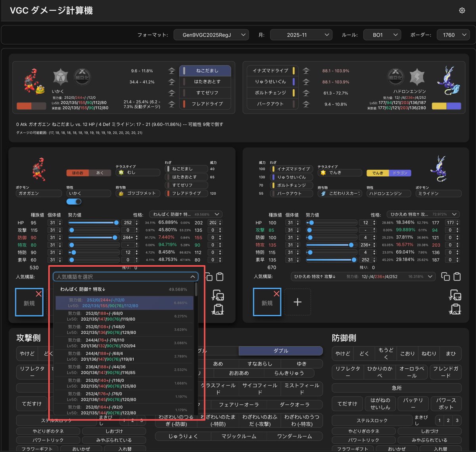Enable まひ on the defender side
The image size is (476, 452).
click(x=451, y=354)
